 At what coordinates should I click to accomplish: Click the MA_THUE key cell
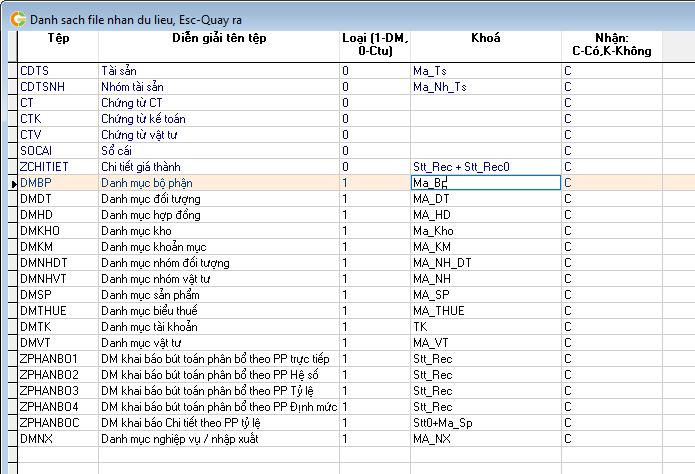486,310
